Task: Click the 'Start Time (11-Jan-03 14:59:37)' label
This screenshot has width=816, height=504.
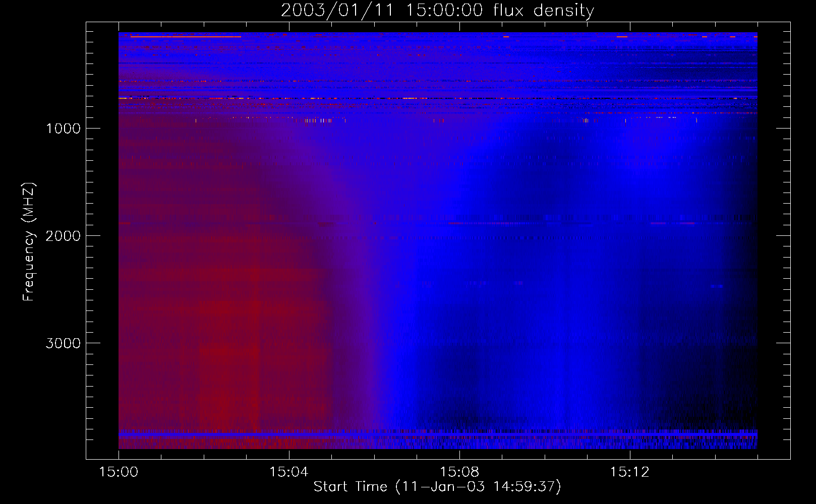Action: 437,487
